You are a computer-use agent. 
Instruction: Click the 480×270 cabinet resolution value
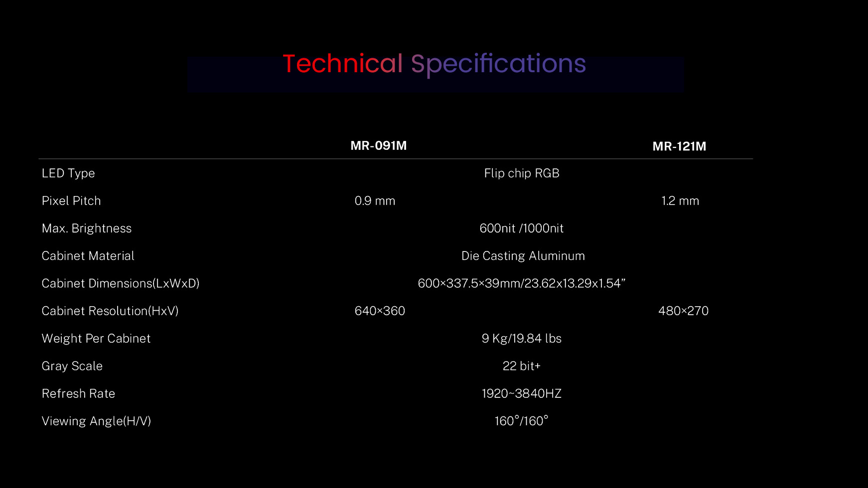(x=683, y=311)
